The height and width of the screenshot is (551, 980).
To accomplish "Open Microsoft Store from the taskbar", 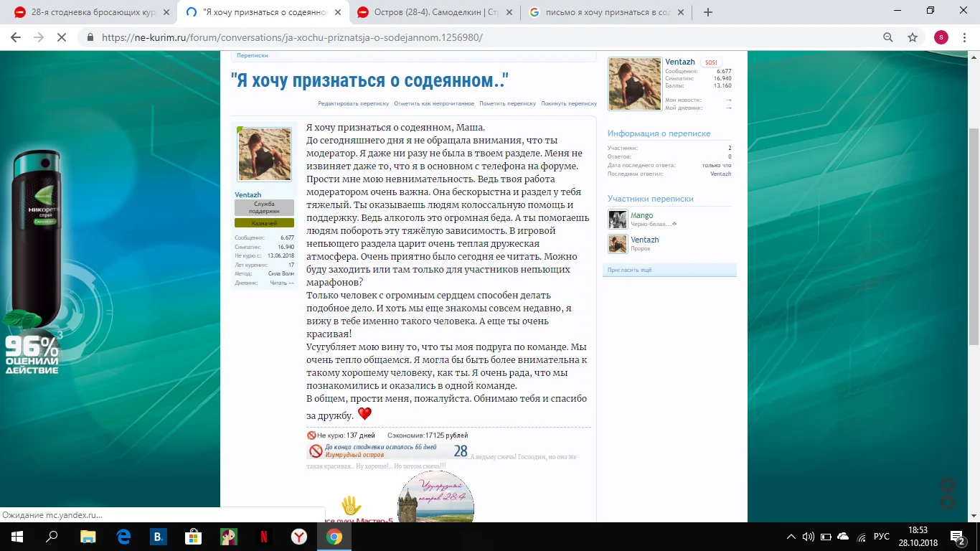I will tap(194, 537).
